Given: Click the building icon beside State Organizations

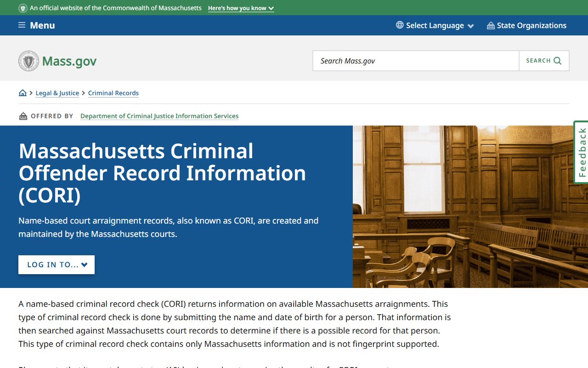Looking at the screenshot, I should click(x=491, y=25).
